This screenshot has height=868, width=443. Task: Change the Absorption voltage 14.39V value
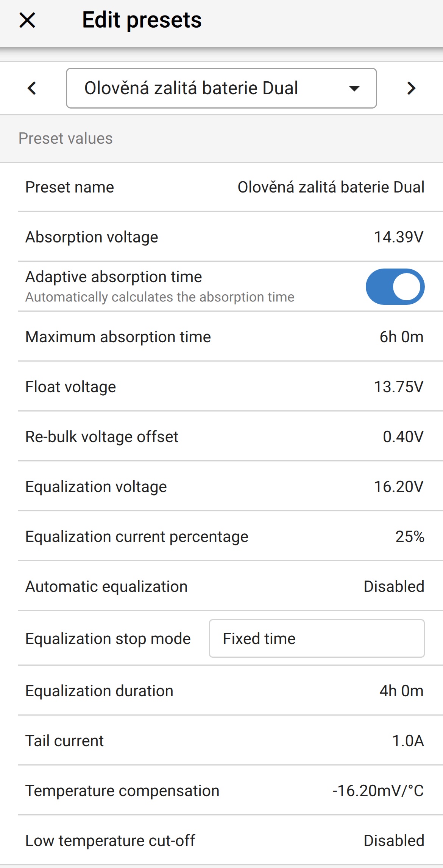[x=398, y=237]
